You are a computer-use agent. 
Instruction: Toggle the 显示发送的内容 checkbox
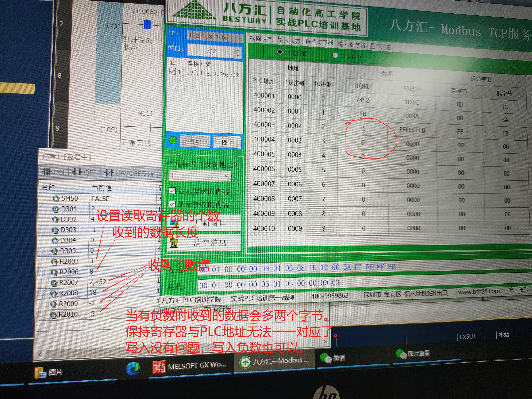pyautogui.click(x=172, y=191)
